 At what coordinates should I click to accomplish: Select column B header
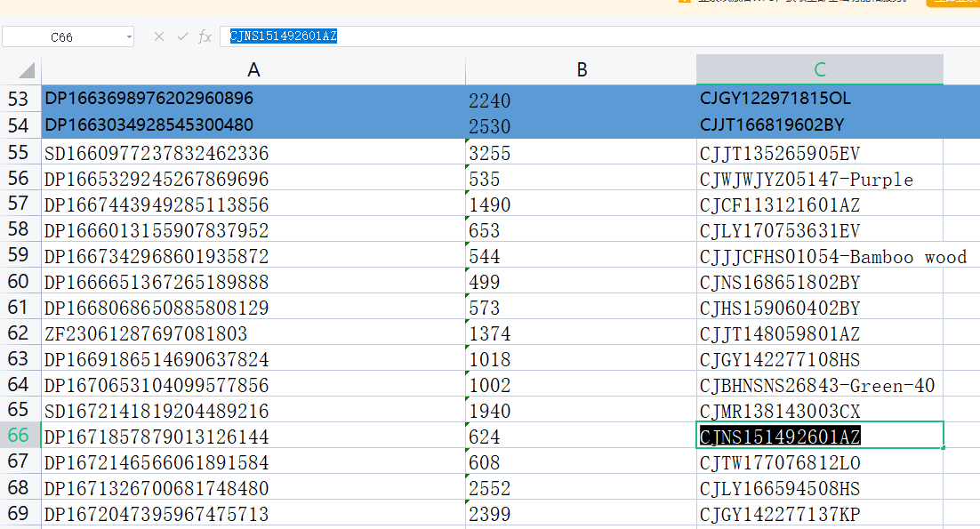pos(582,70)
